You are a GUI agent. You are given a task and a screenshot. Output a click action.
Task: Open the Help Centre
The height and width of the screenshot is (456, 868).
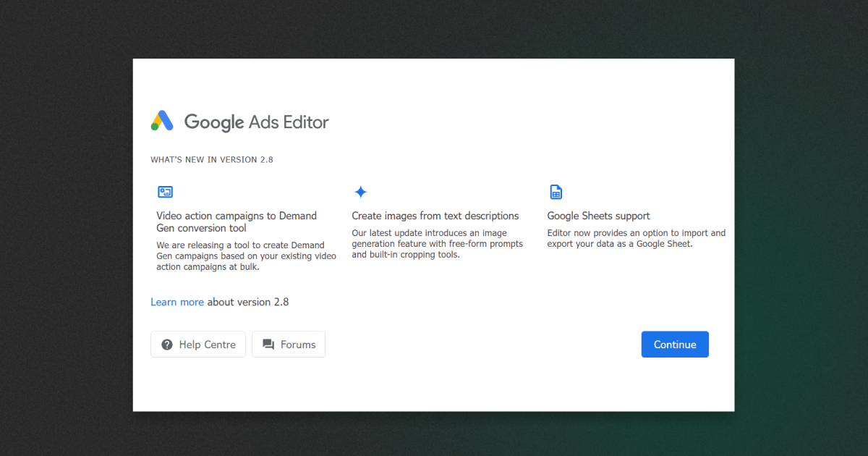pyautogui.click(x=198, y=345)
